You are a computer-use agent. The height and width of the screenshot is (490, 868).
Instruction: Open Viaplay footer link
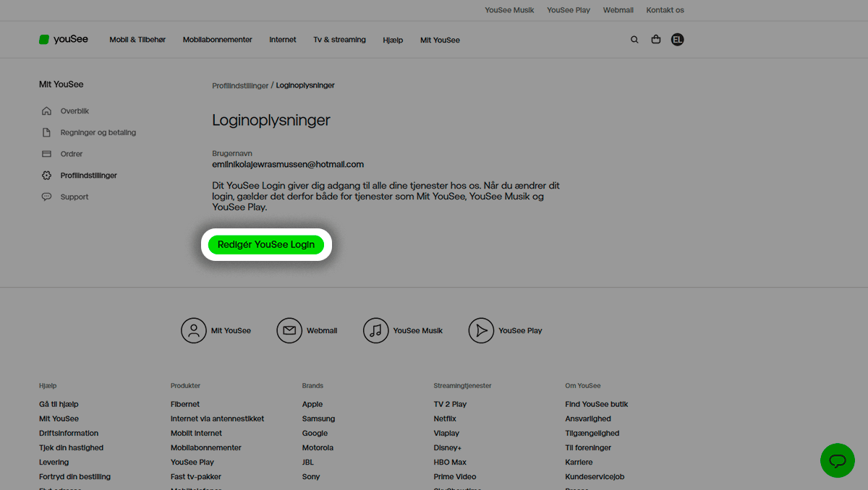pos(446,433)
